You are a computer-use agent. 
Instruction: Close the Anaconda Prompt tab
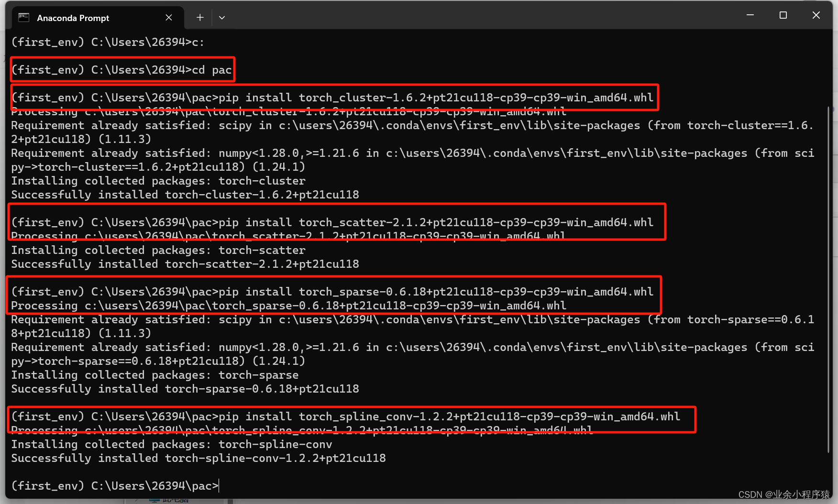pos(168,17)
